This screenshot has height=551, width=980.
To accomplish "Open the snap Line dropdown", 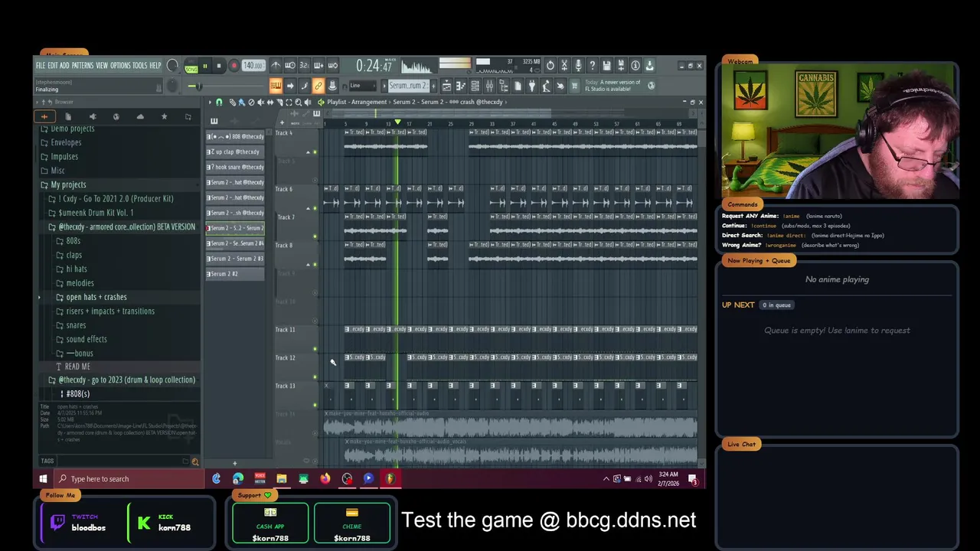I will coord(361,86).
